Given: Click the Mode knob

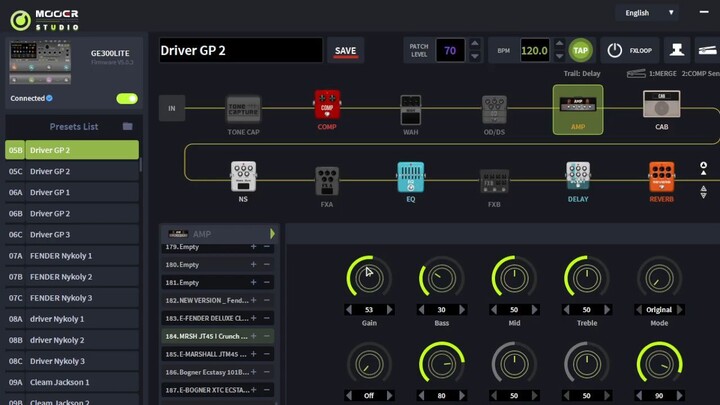Looking at the screenshot, I should 659,278.
